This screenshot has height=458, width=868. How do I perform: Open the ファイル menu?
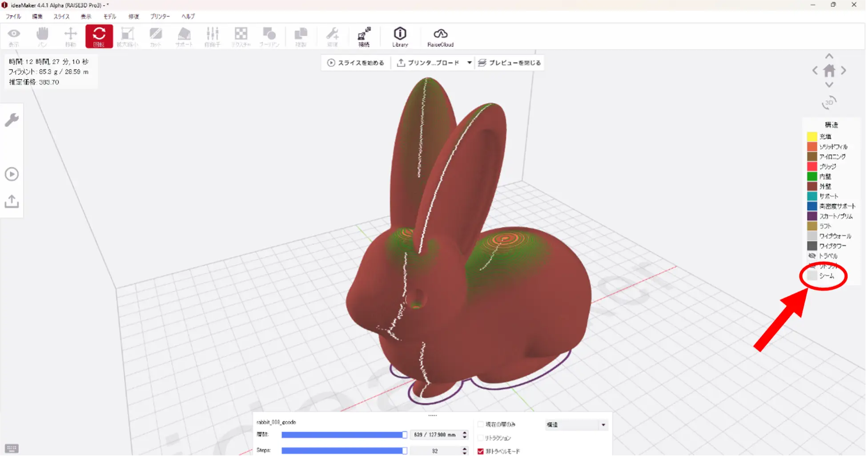(13, 16)
